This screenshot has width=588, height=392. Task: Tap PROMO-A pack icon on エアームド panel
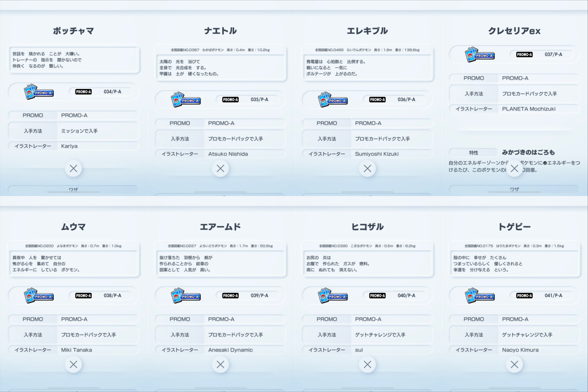[x=186, y=296]
